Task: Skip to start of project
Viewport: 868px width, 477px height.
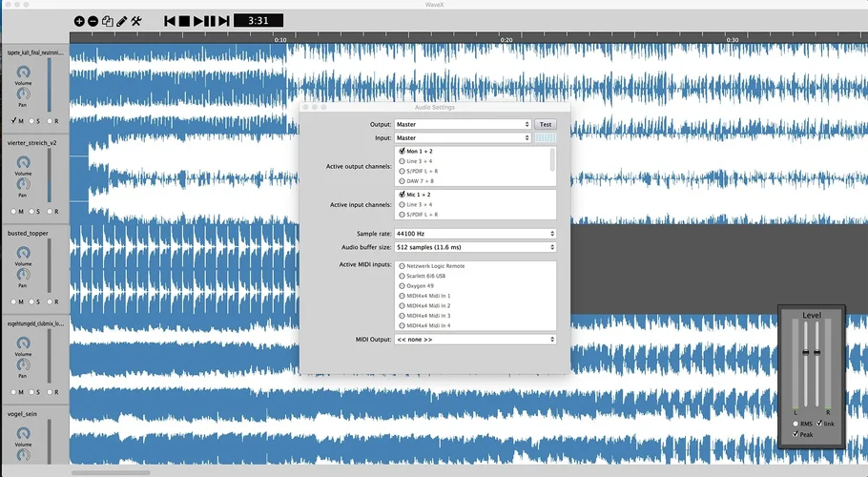Action: (x=170, y=21)
